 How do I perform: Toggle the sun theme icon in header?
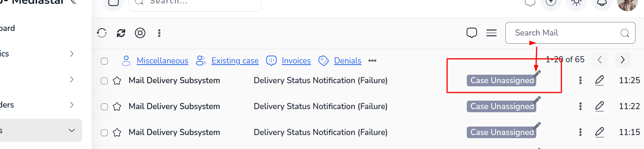tap(576, 3)
